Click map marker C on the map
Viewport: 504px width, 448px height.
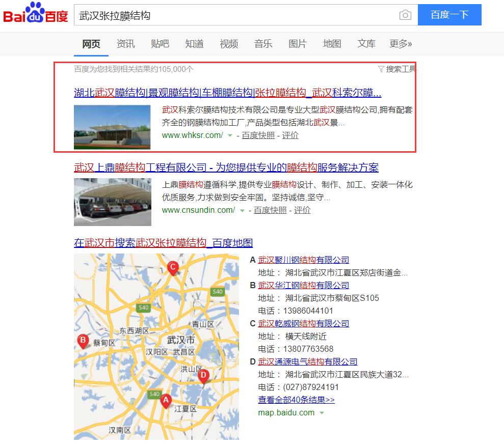[173, 267]
